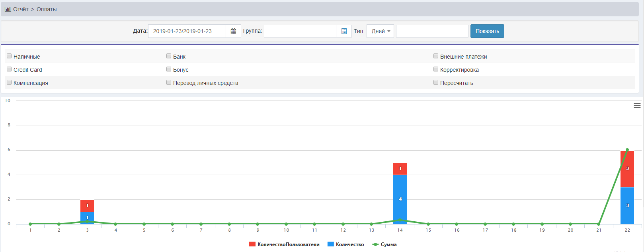644x252 pixels.
Task: Select the blue bar at day 14
Action: (x=400, y=199)
